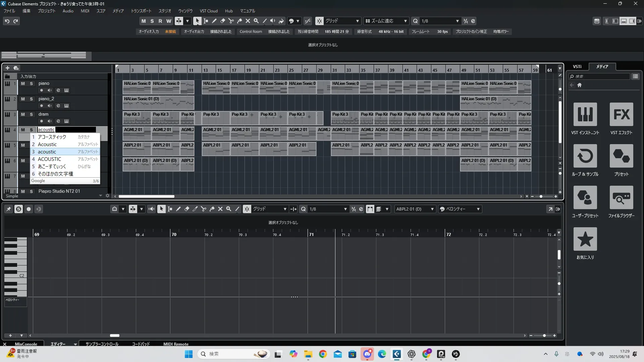Toggle record enable on the piano_2 track
The image size is (644, 362).
pos(41,106)
